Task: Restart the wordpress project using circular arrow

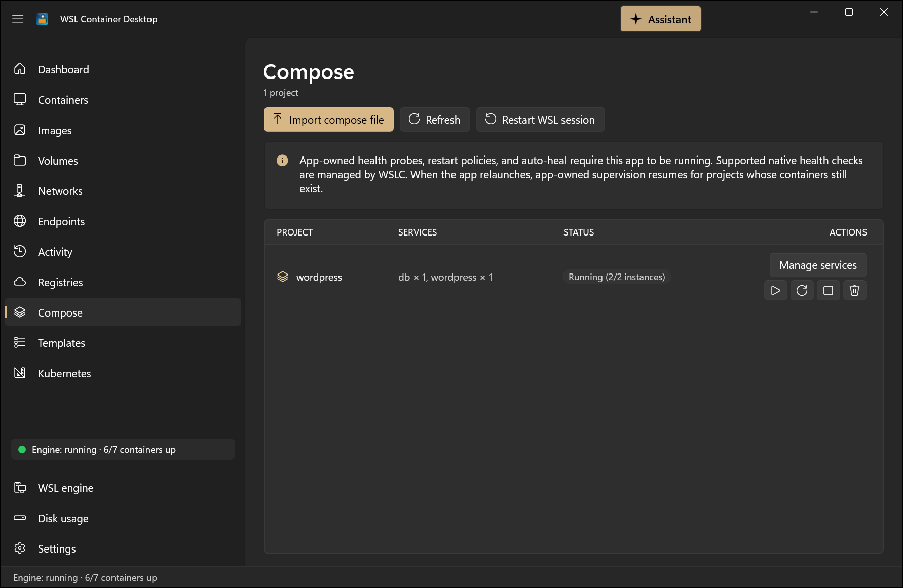Action: pyautogui.click(x=802, y=290)
